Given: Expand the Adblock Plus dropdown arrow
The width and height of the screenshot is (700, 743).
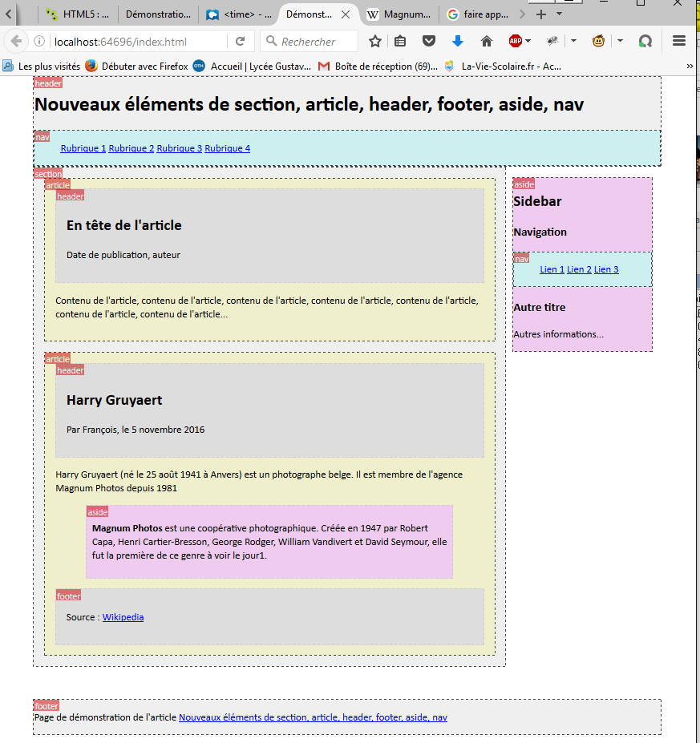Looking at the screenshot, I should click(x=528, y=41).
